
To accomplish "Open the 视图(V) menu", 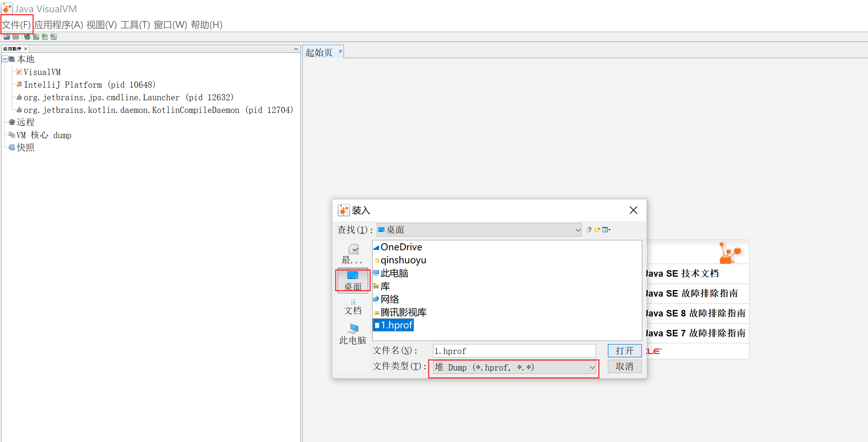I will [x=102, y=25].
